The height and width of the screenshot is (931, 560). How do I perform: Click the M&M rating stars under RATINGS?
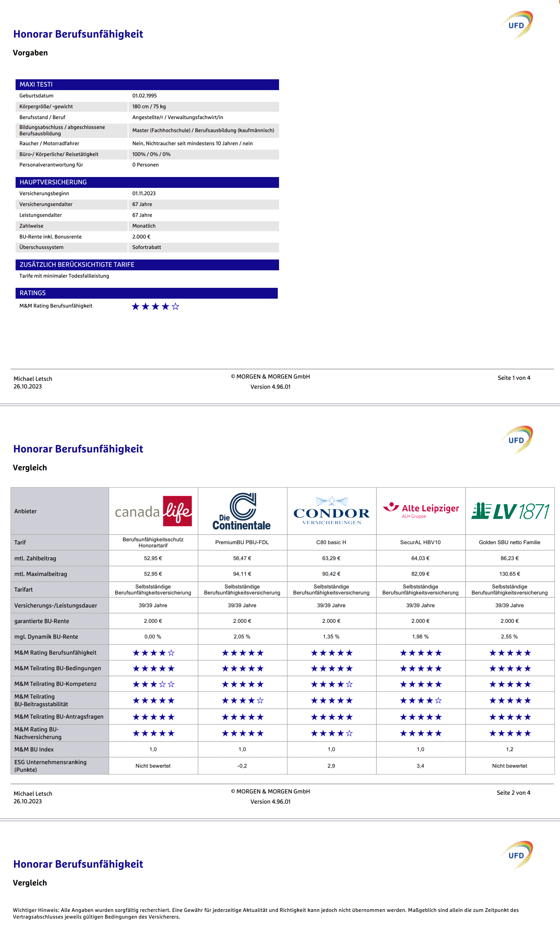point(156,307)
